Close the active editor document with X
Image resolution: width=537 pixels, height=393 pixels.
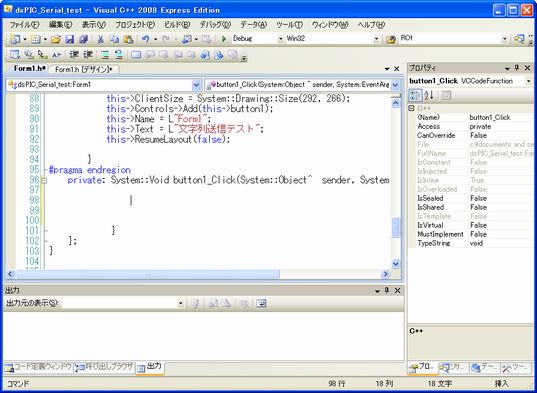[397, 69]
